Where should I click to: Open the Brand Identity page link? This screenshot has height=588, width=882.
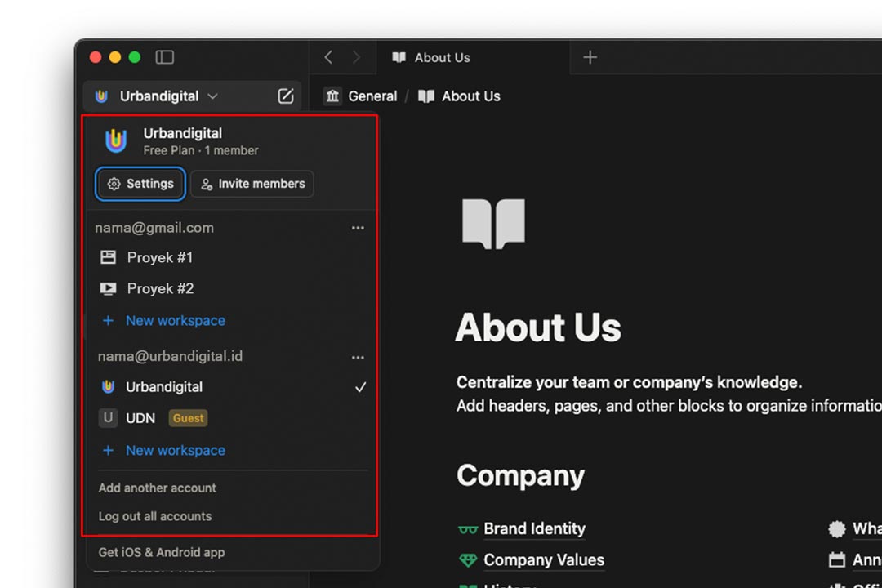click(x=534, y=529)
